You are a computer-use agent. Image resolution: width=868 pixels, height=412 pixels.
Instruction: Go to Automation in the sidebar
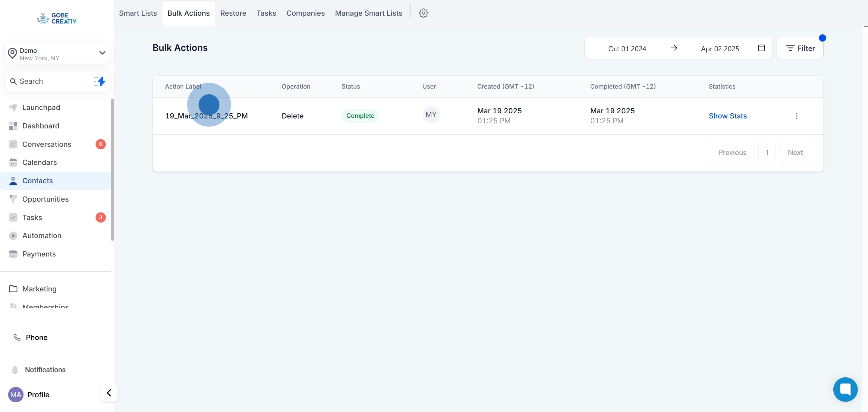point(42,235)
